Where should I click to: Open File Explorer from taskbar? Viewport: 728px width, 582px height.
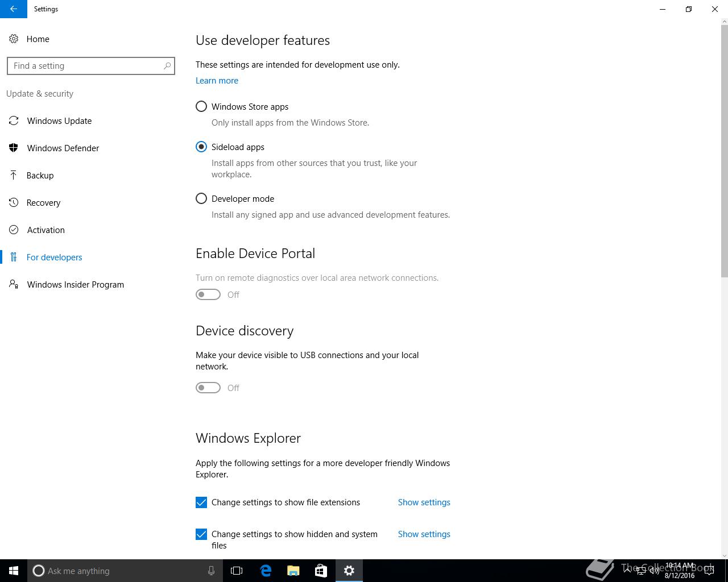[x=293, y=571]
